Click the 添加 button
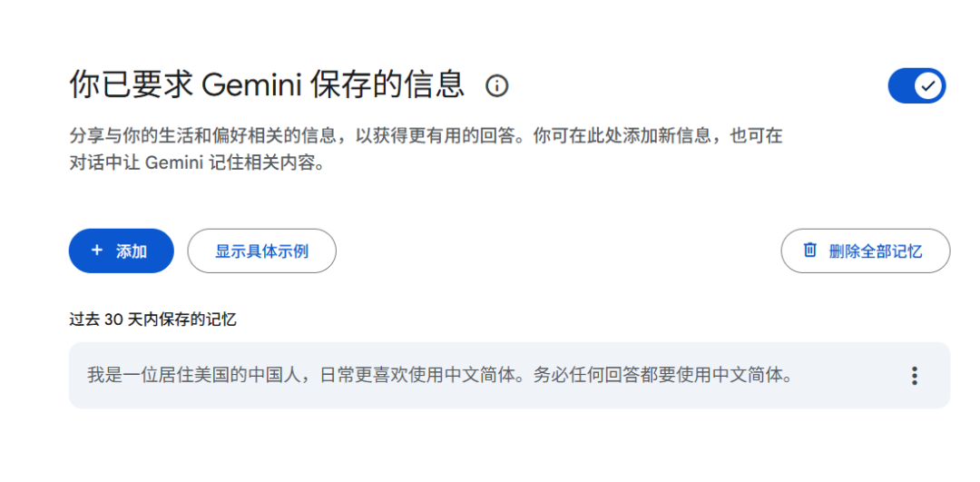Viewport: 980px width, 482px height. [122, 251]
